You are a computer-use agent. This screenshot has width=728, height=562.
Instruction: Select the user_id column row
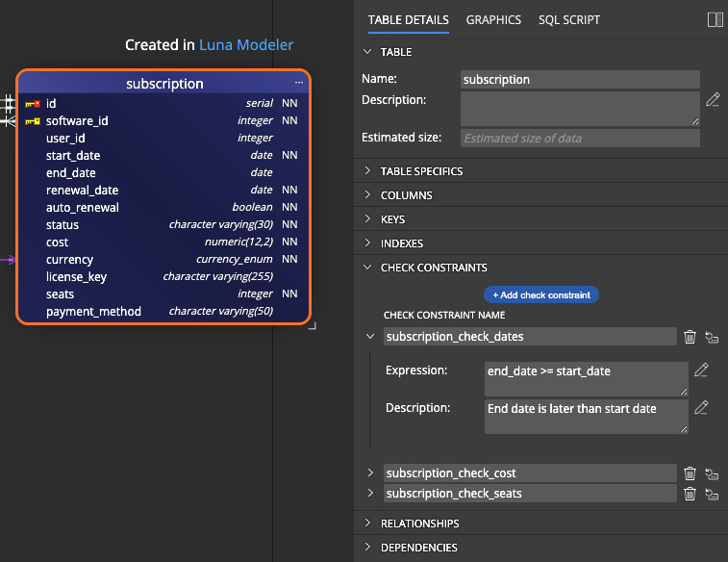click(x=163, y=138)
